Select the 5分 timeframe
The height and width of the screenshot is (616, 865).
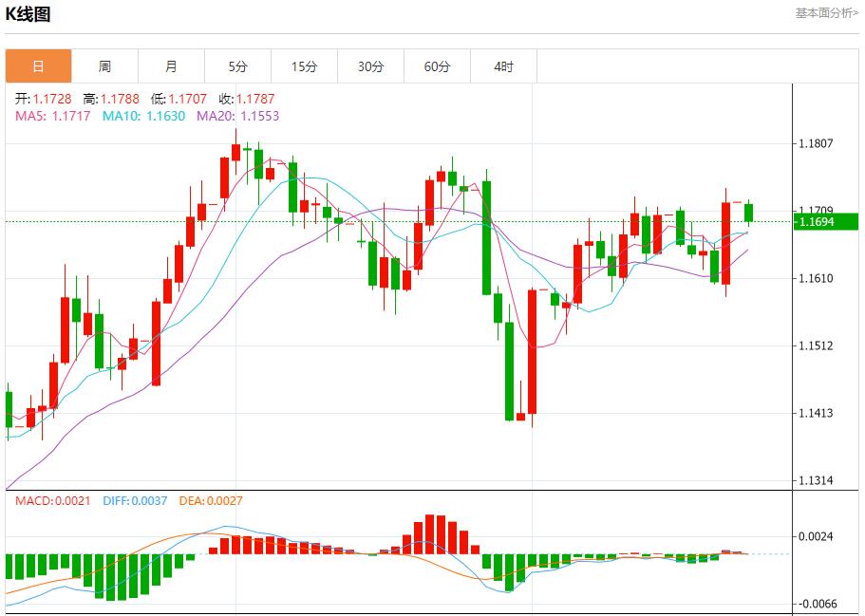click(x=237, y=65)
